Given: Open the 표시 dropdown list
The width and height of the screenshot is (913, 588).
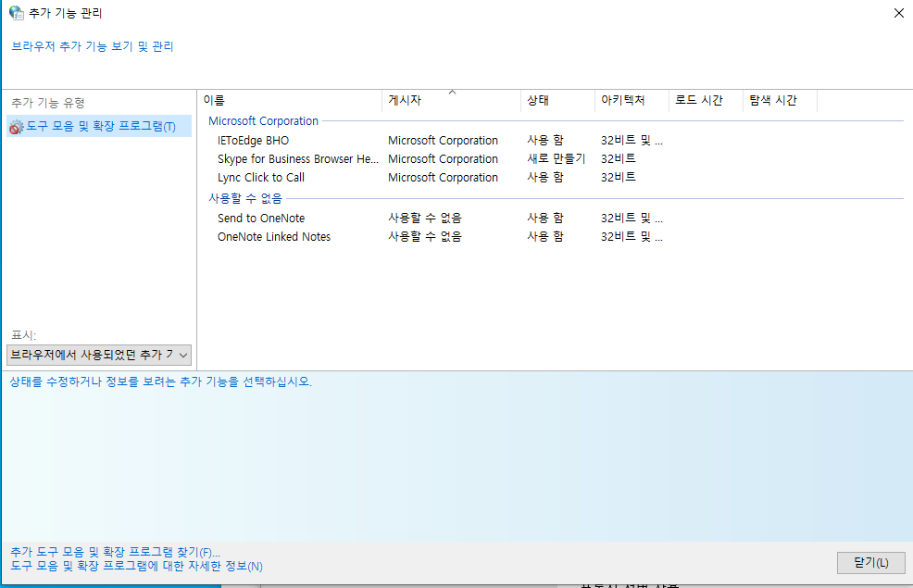Looking at the screenshot, I should (x=99, y=355).
